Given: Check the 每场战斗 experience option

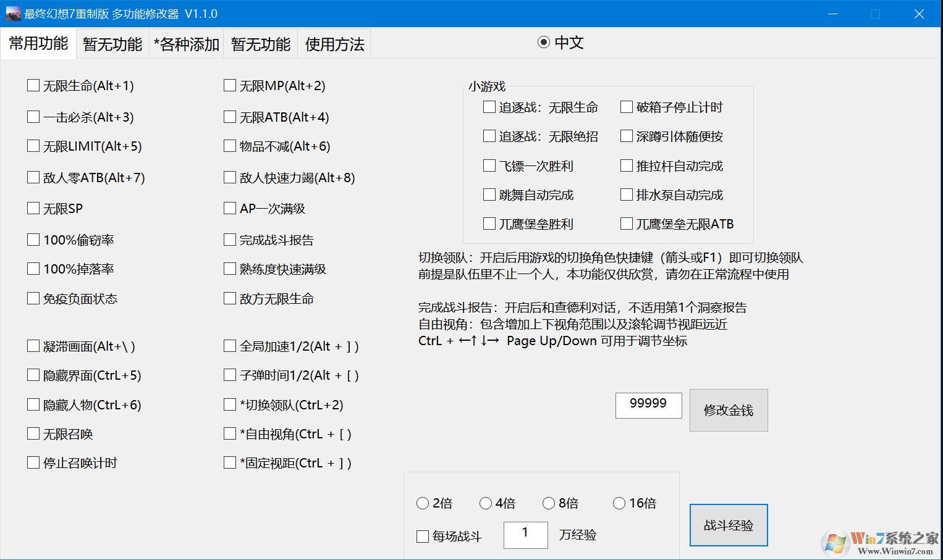Looking at the screenshot, I should 423,536.
